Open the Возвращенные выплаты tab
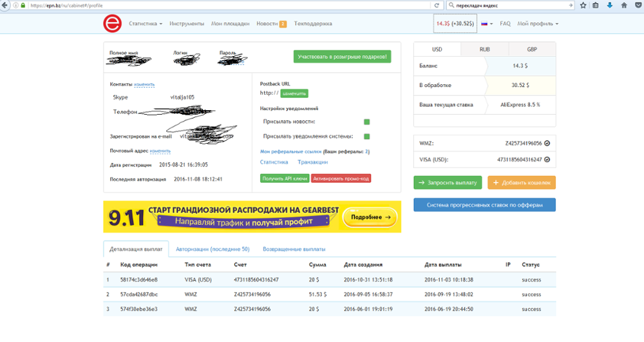The height and width of the screenshot is (342, 644). 293,249
